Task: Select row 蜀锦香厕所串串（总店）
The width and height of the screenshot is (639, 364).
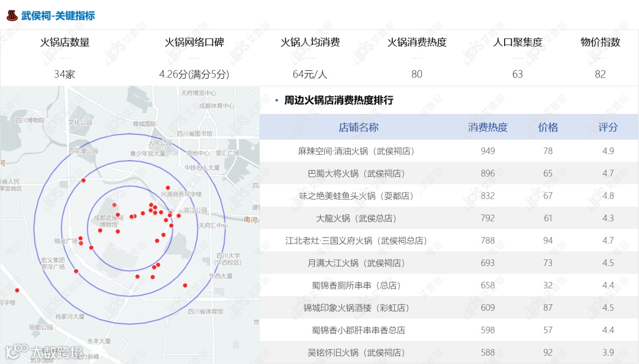Action: pos(449,285)
